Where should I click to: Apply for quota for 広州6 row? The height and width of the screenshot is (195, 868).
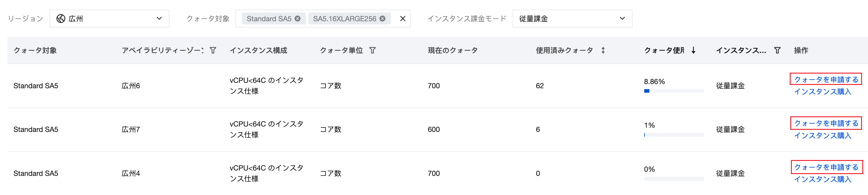(826, 80)
